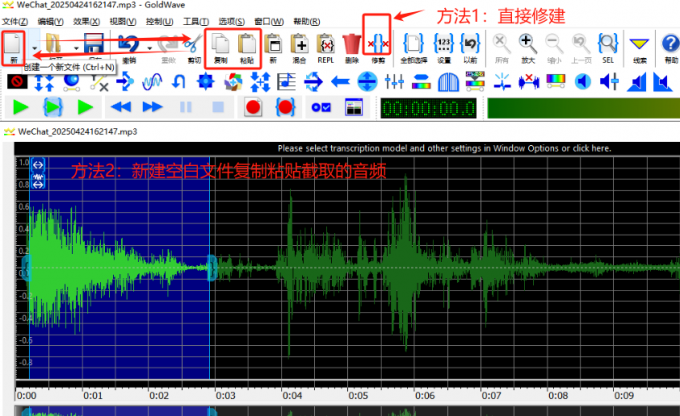
Task: Open the 视图(V) menu
Action: (x=123, y=21)
